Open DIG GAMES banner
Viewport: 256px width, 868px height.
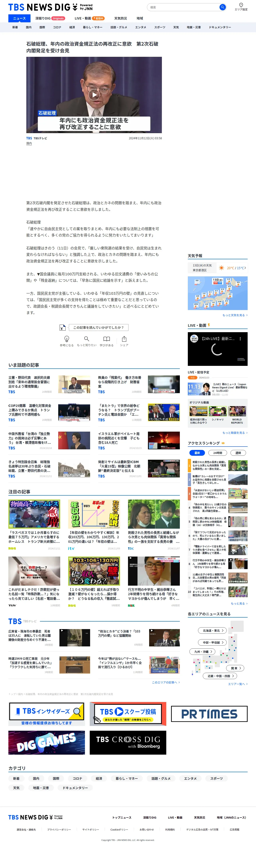[46, 742]
